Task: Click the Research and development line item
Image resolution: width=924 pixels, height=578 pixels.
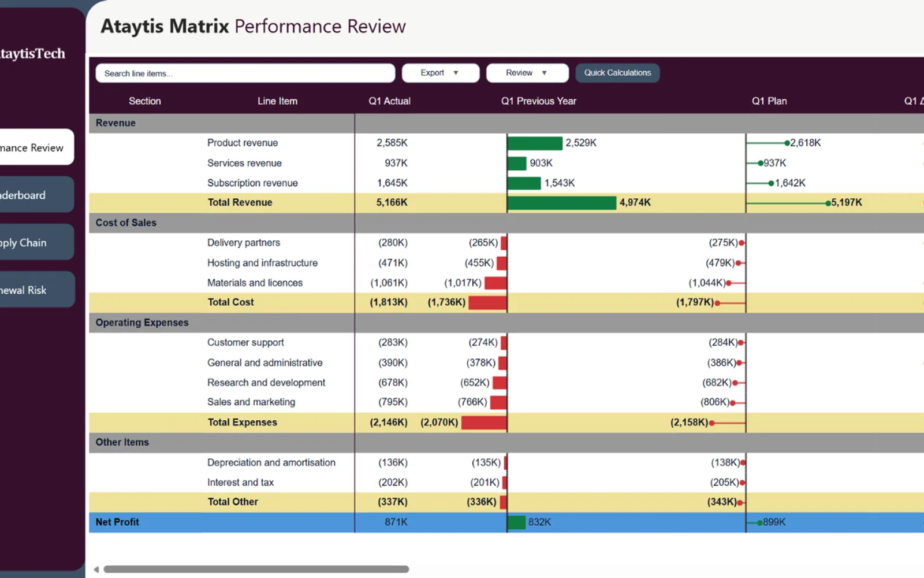Action: click(266, 383)
